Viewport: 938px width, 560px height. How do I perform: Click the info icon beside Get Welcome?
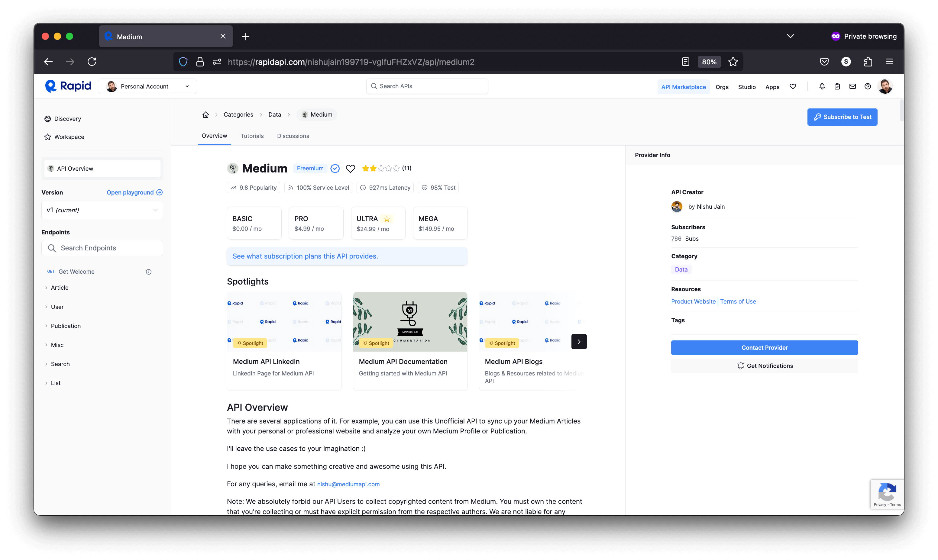[x=149, y=272]
